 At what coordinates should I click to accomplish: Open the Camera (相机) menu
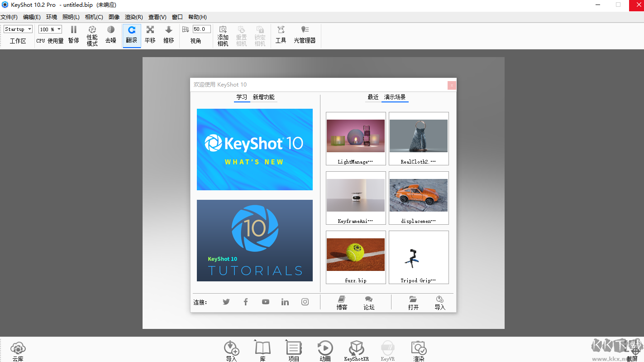click(x=94, y=17)
